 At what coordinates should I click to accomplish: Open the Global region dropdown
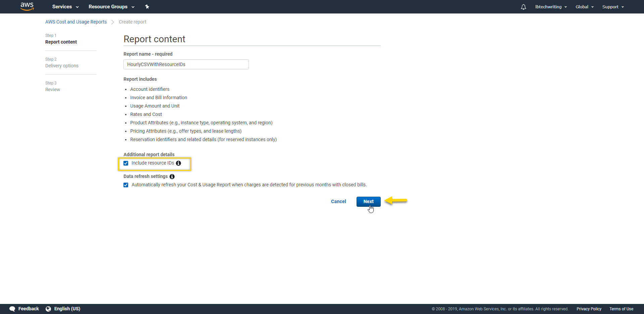pyautogui.click(x=585, y=7)
